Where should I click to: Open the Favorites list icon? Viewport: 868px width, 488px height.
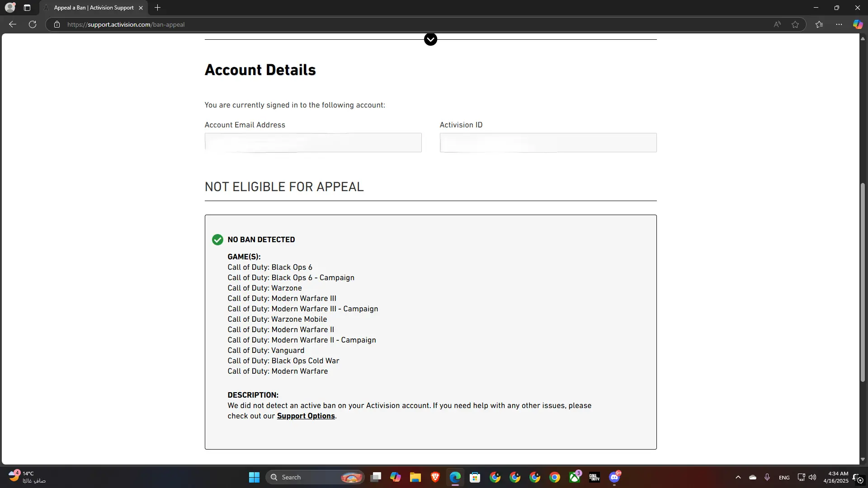[819, 24]
